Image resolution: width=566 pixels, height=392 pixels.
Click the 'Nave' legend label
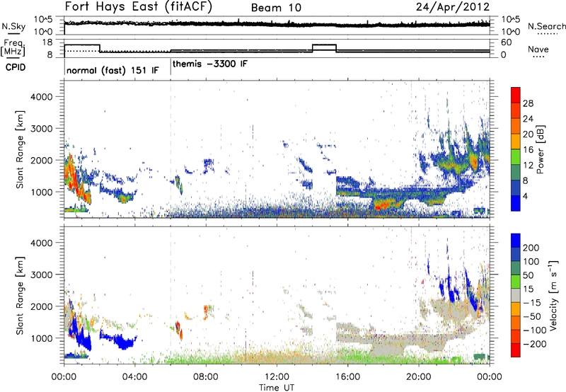(x=538, y=49)
